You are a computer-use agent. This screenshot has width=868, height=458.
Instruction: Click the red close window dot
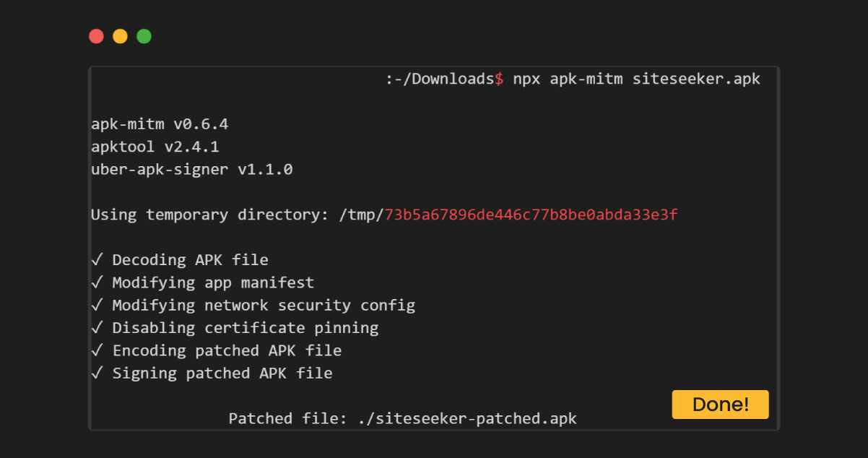pos(96,36)
